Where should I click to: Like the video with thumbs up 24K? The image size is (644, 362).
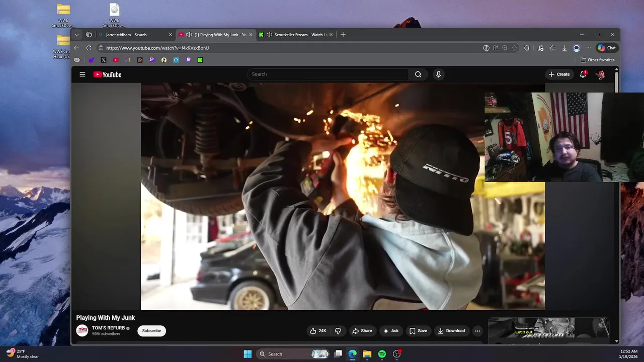click(x=318, y=331)
